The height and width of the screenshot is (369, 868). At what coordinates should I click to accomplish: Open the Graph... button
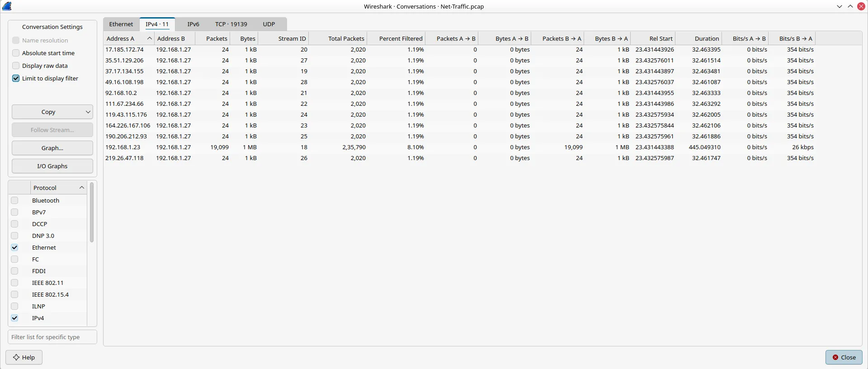coord(52,148)
